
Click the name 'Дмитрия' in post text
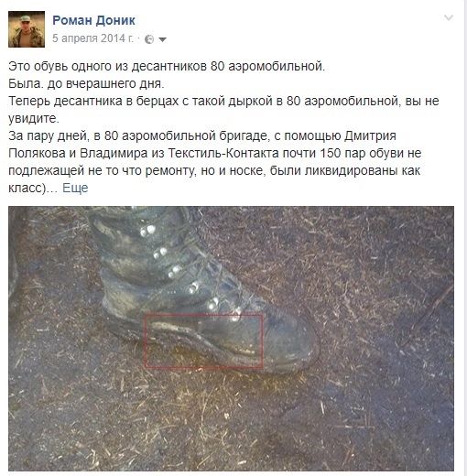click(x=370, y=136)
